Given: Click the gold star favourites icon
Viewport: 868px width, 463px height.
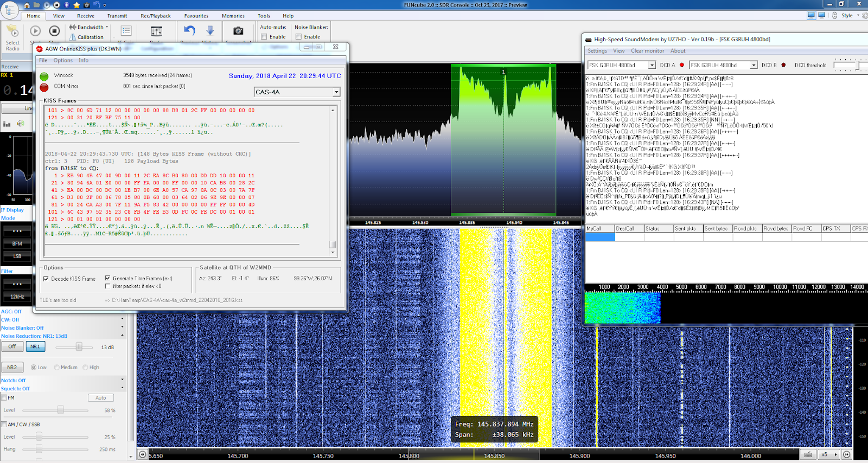Looking at the screenshot, I should [76, 5].
